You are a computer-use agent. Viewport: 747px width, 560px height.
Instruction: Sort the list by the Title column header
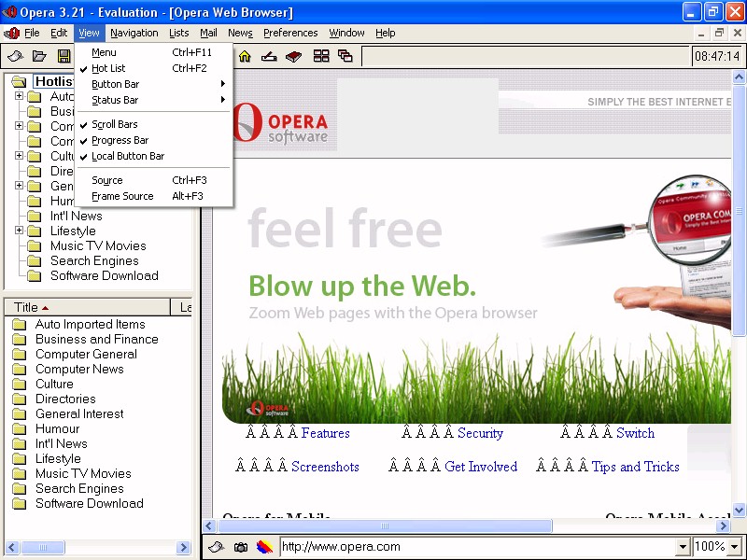(87, 308)
